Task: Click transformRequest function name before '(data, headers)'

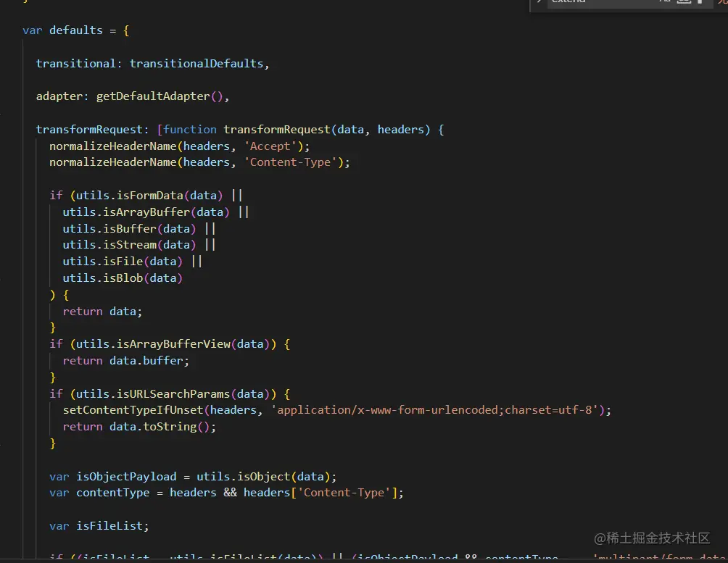Action: click(x=277, y=130)
